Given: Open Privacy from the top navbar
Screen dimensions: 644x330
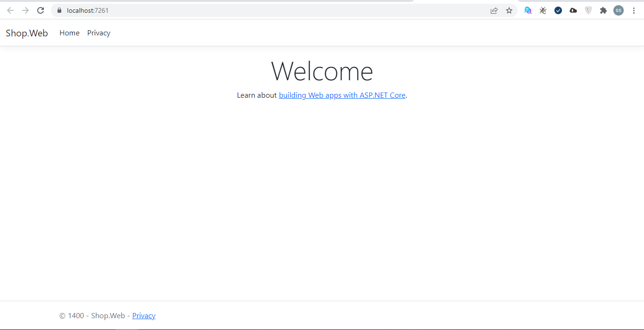Looking at the screenshot, I should pos(99,33).
